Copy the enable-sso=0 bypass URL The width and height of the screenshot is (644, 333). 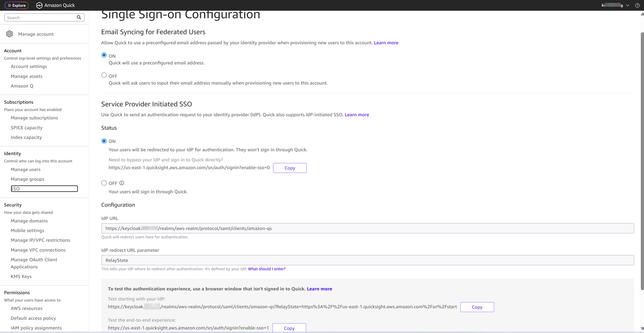click(290, 168)
